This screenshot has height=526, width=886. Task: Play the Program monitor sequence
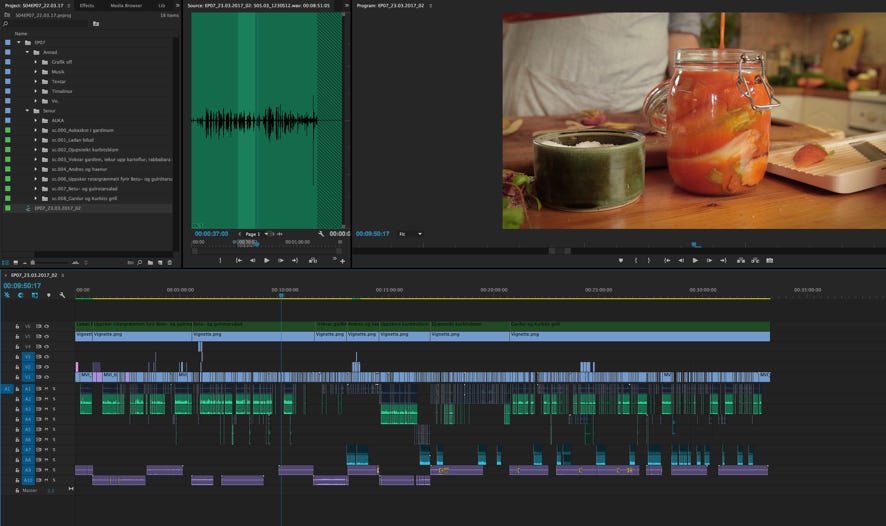click(695, 260)
